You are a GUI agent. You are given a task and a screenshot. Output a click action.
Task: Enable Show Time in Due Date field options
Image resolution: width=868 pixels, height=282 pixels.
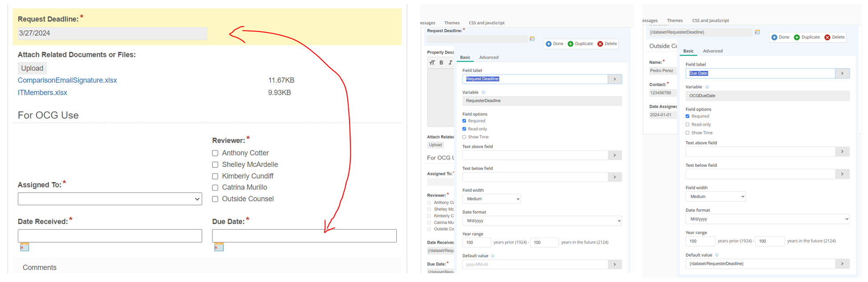pyautogui.click(x=687, y=133)
